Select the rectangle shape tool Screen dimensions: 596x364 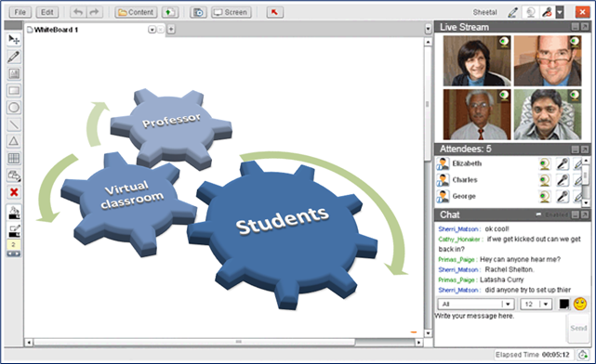pos(14,91)
